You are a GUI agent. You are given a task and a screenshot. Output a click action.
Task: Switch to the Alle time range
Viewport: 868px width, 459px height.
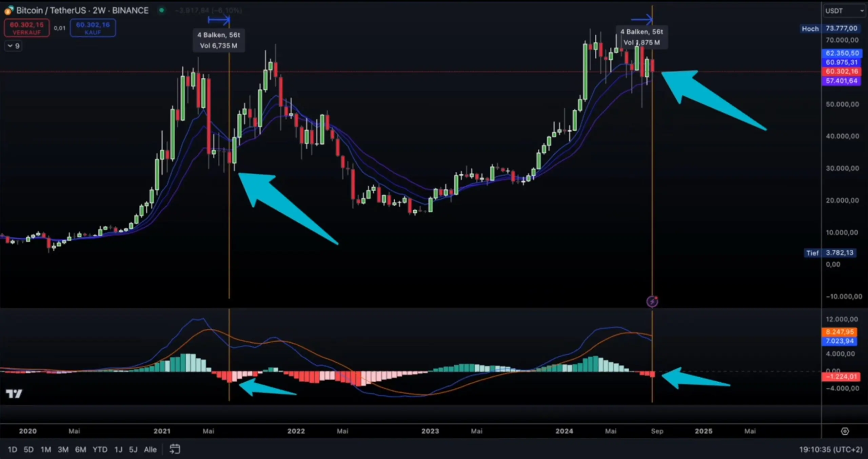tap(150, 450)
